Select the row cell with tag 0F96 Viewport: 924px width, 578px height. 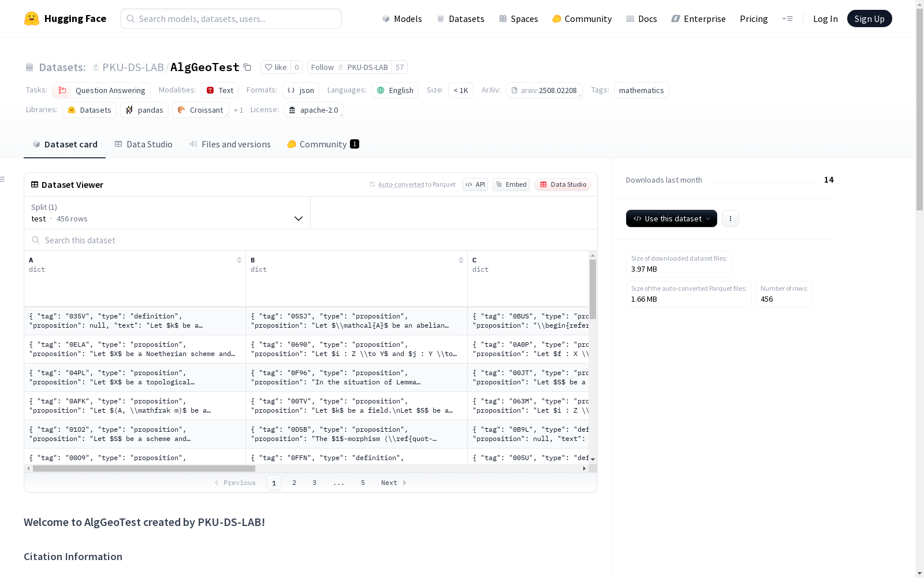tap(356, 377)
